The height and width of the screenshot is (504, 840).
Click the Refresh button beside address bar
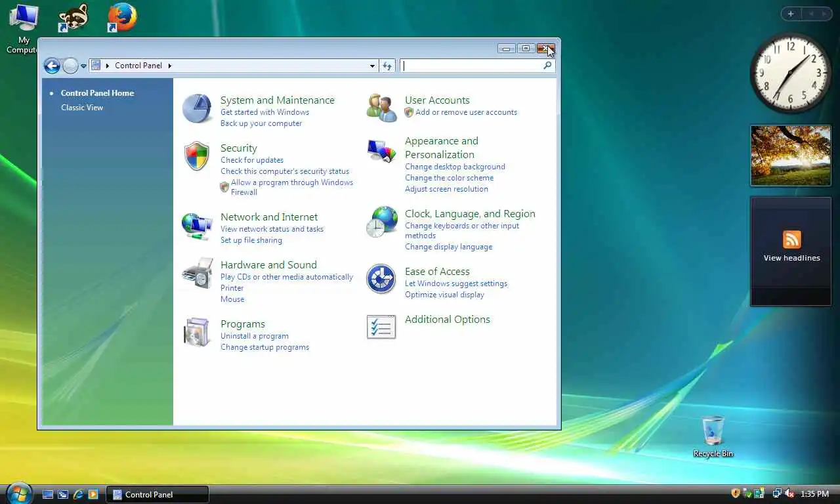click(387, 66)
